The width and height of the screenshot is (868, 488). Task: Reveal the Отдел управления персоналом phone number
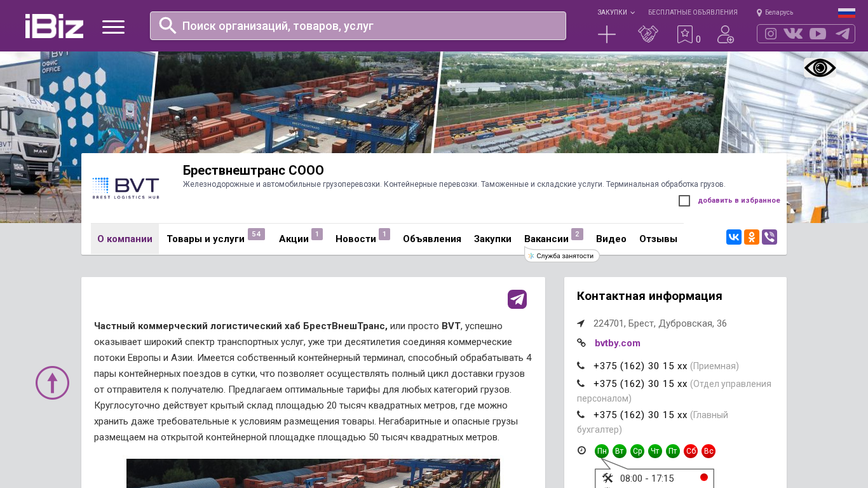click(641, 384)
